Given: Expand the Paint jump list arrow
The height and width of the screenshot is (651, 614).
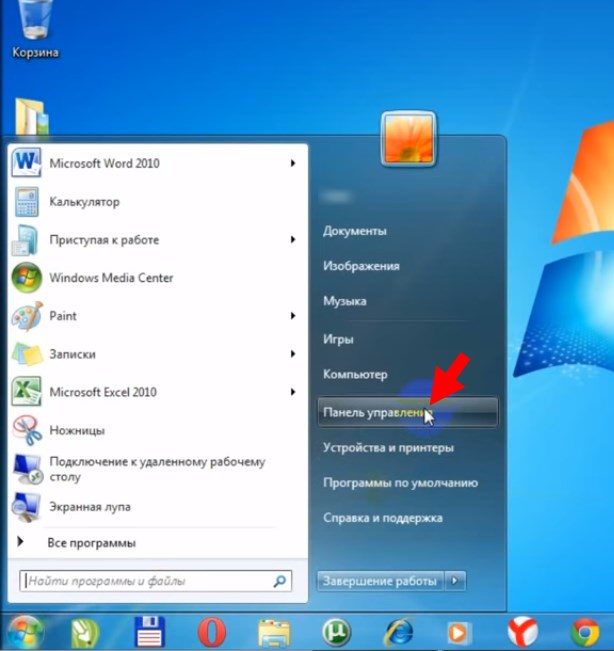Looking at the screenshot, I should [293, 316].
